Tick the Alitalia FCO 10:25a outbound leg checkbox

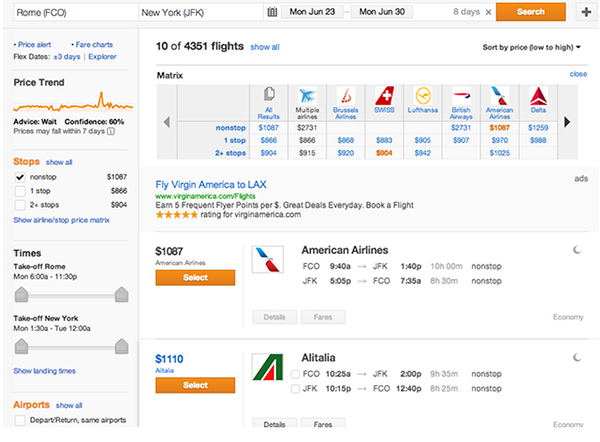(295, 374)
